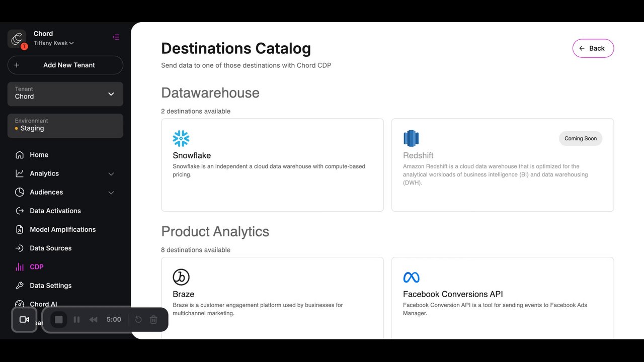644x362 pixels.
Task: Stop the screen recording
Action: (x=59, y=320)
